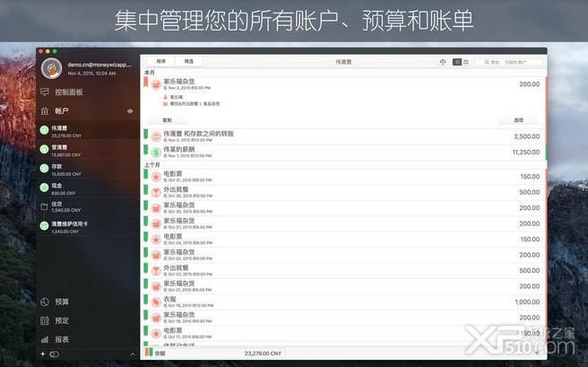588x367 pixels.
Task: Click the green flag marker of 衣服 row
Action: coord(146,300)
